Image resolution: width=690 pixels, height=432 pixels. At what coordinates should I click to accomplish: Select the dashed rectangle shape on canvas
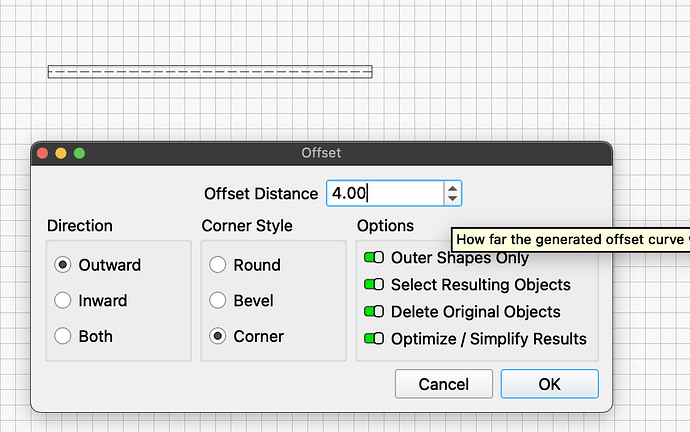[x=210, y=72]
